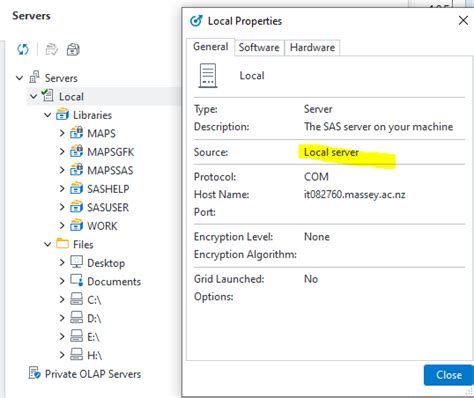Collapse the Libraries node
Viewport: 474px width, 398px height.
48,115
